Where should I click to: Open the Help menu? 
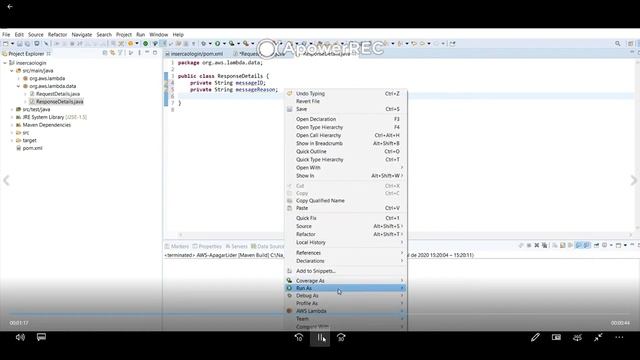coord(178,35)
